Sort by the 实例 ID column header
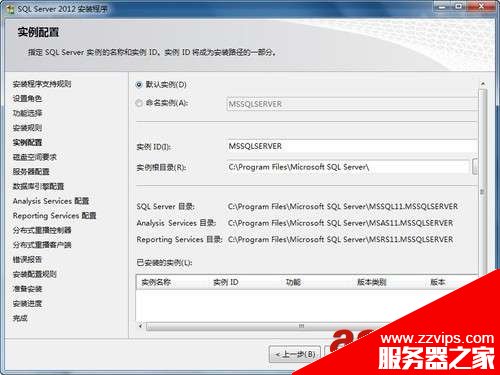500x375 pixels. coord(226,282)
